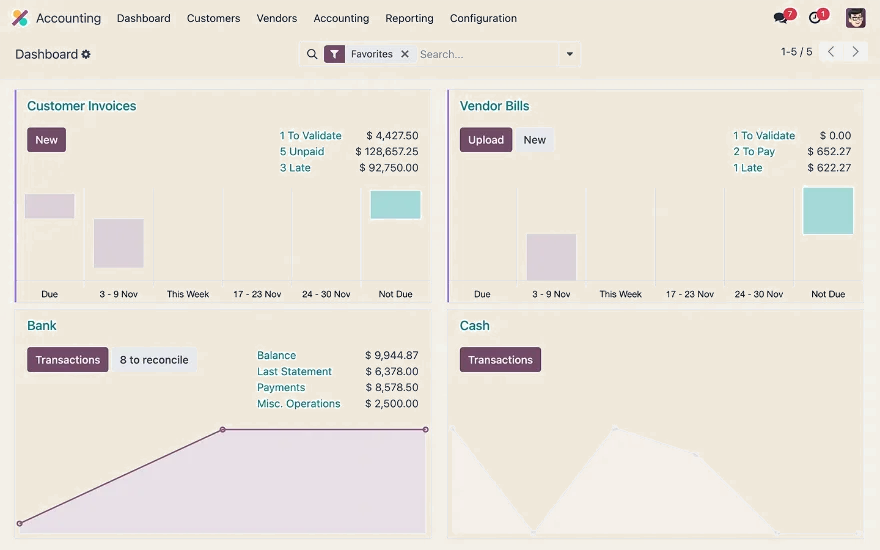Go to previous page arrow
Image resolution: width=880 pixels, height=550 pixels.
(831, 52)
